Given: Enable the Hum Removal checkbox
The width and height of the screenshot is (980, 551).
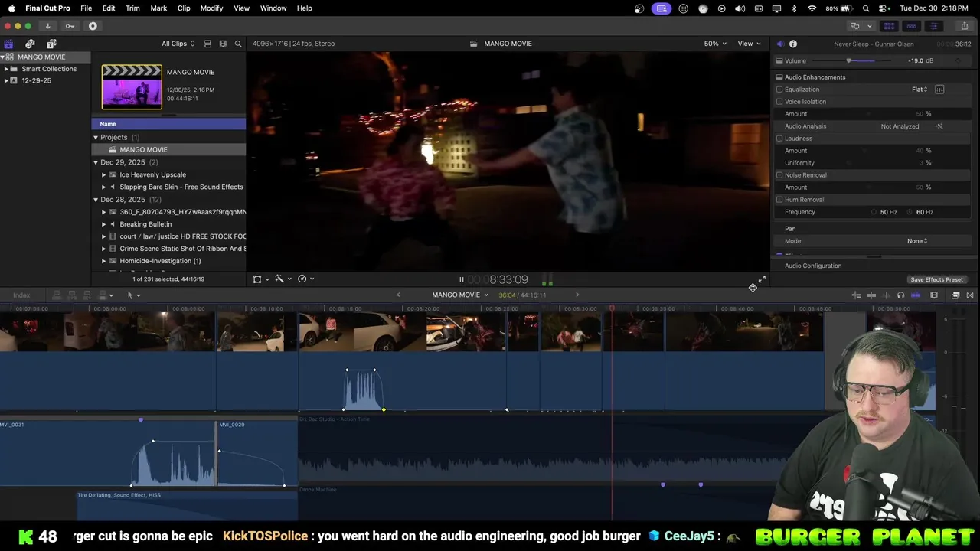Looking at the screenshot, I should click(779, 200).
